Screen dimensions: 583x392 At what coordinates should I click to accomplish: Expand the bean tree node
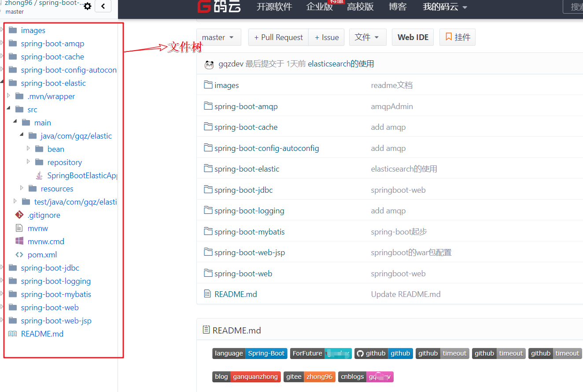(x=28, y=148)
